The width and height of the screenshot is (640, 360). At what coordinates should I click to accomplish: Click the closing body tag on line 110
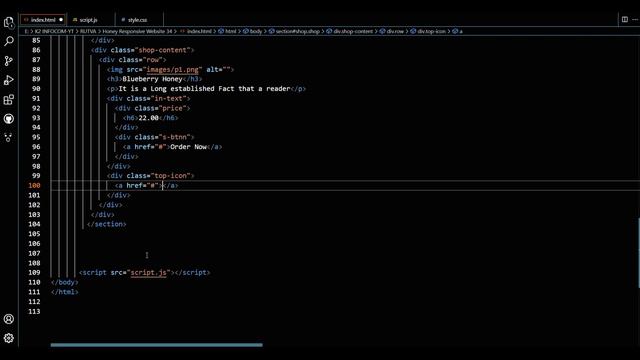(64, 282)
